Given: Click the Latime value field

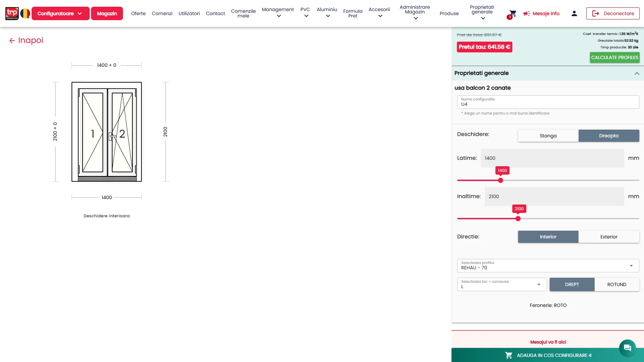Looking at the screenshot, I should [x=552, y=158].
